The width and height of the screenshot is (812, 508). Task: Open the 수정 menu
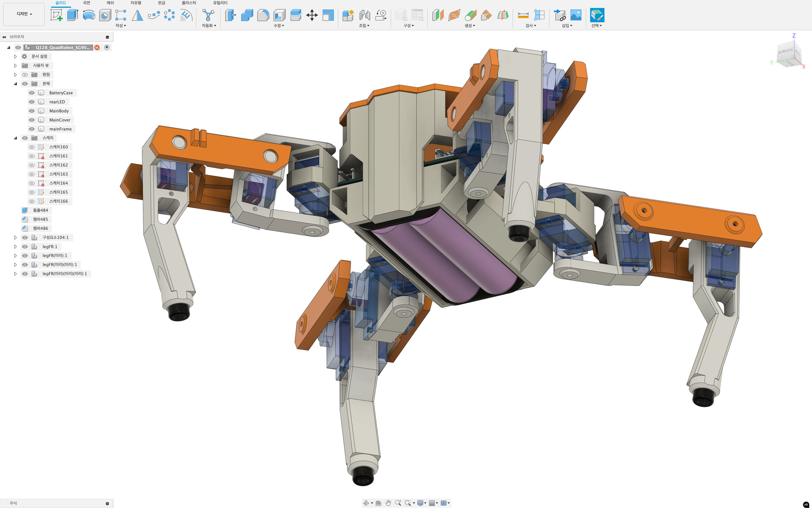click(279, 26)
